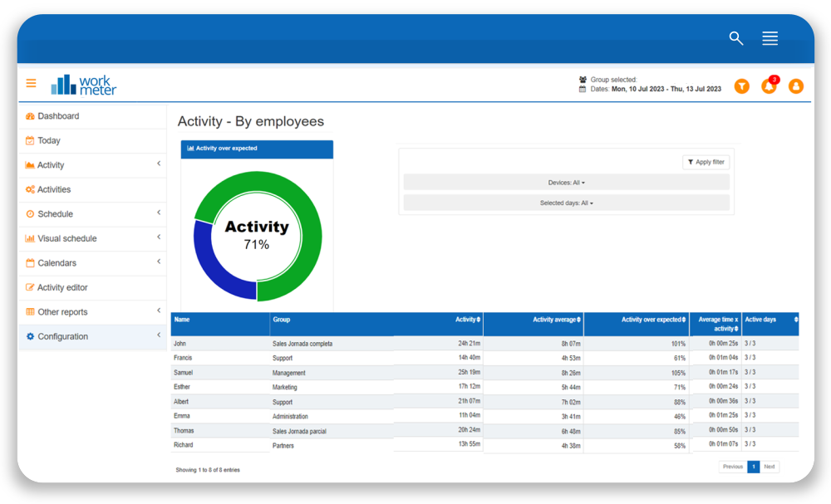
Task: Select the Dashboard sidebar item
Action: (x=58, y=116)
